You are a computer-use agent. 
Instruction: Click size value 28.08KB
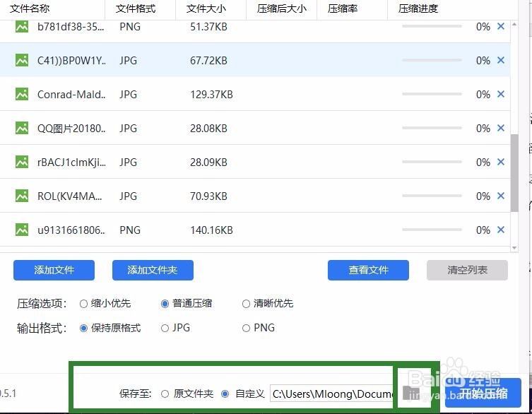[208, 129]
